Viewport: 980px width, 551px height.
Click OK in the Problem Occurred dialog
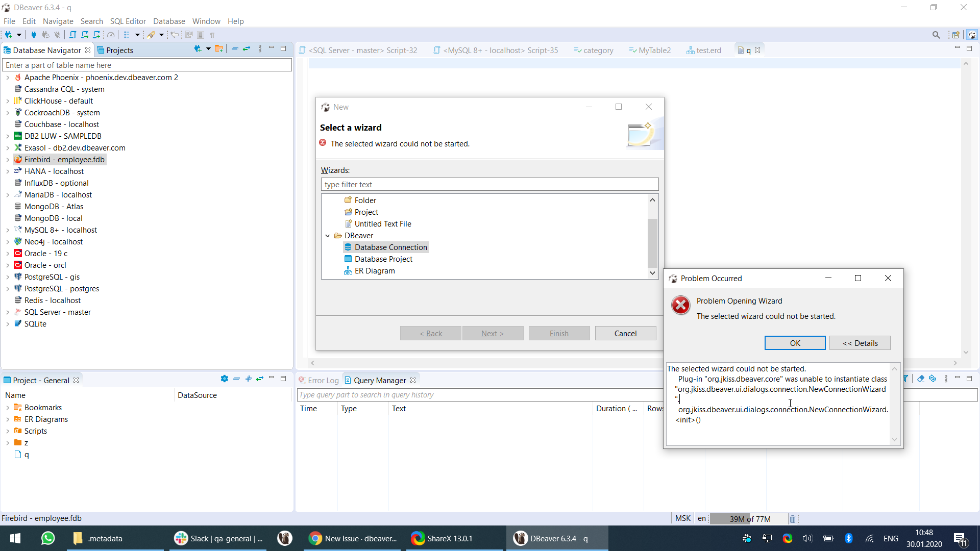point(794,343)
